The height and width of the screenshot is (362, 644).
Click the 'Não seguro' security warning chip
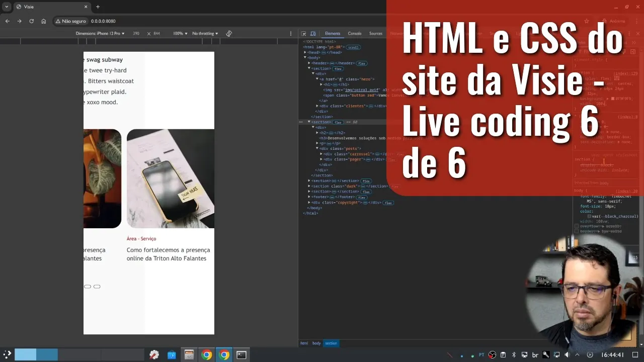click(x=71, y=21)
